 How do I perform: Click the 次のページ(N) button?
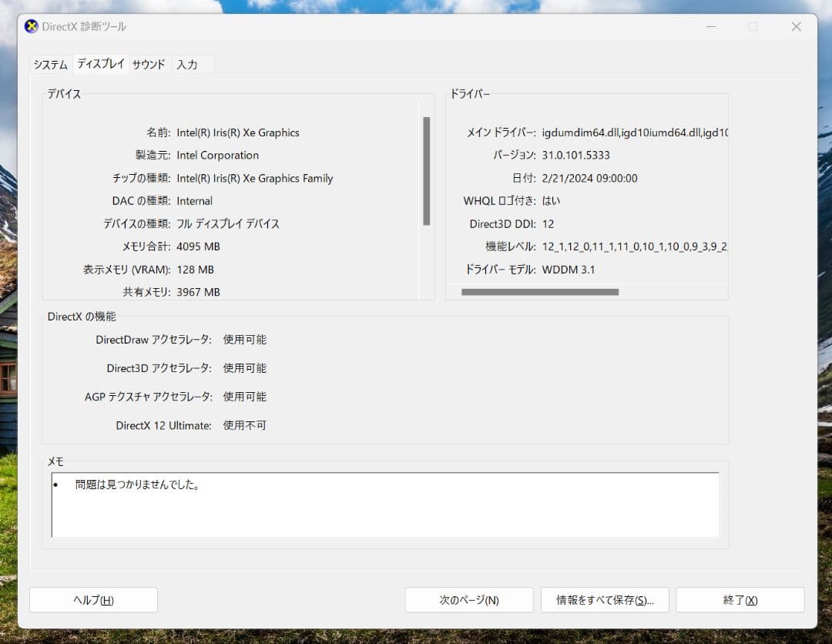[x=468, y=599]
